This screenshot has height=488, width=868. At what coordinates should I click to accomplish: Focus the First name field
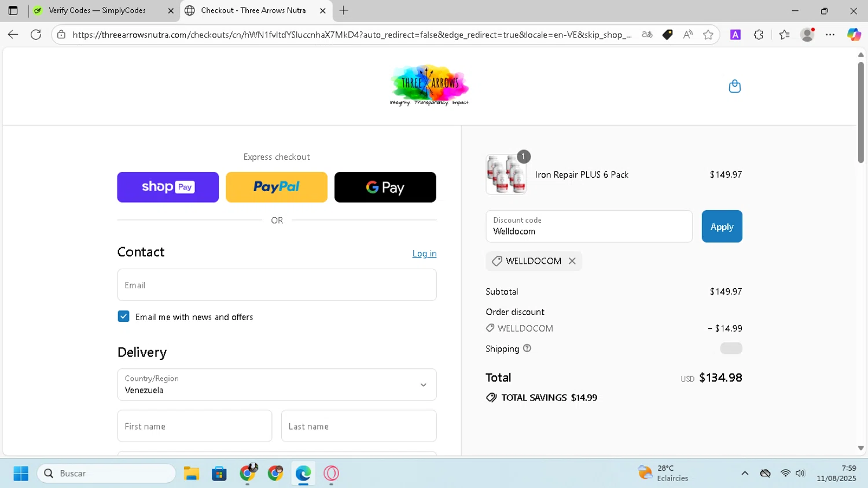(194, 426)
